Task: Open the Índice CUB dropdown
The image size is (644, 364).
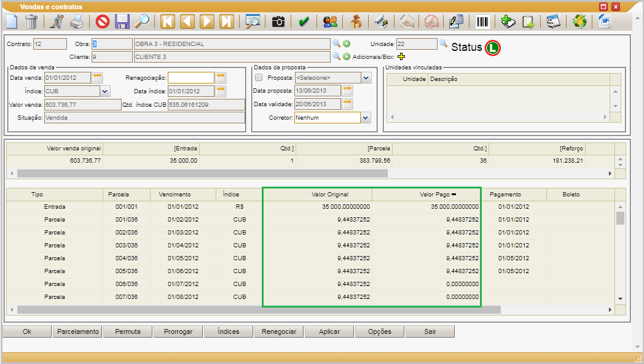Action: (104, 91)
